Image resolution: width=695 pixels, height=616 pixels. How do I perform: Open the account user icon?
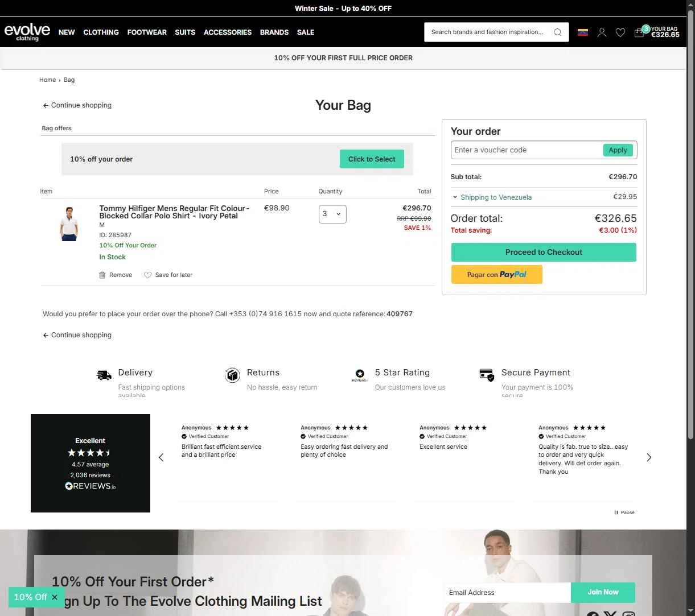(602, 32)
